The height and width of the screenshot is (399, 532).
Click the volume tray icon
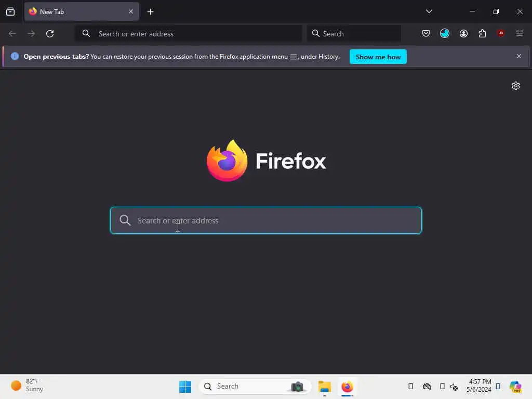coord(454,387)
